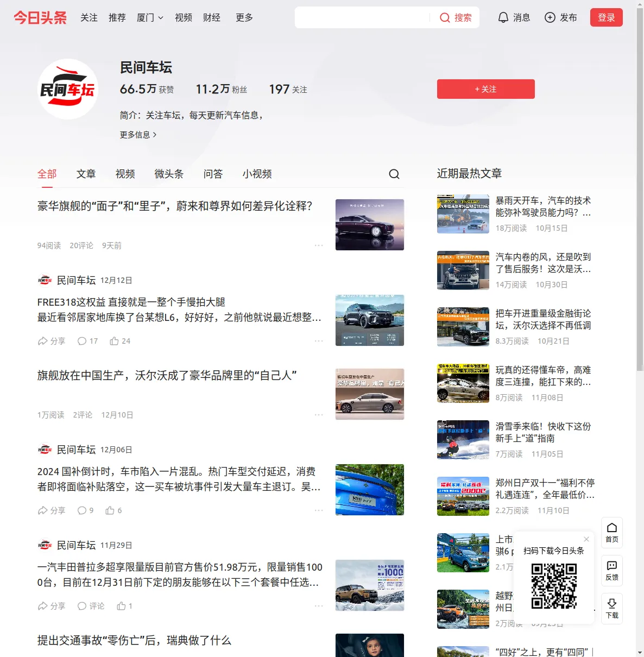Viewport: 644px width, 657px height.
Task: Search within profile using magnifier icon
Action: coord(394,174)
